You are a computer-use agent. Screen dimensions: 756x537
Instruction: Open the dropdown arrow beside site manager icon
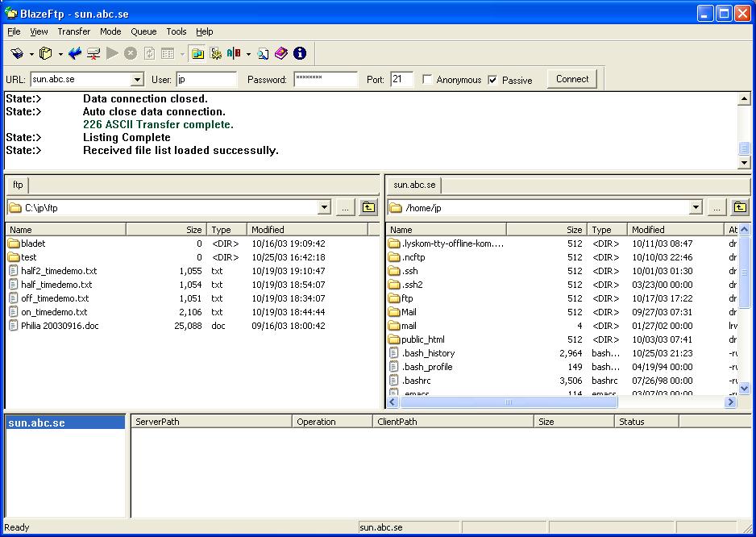click(31, 54)
